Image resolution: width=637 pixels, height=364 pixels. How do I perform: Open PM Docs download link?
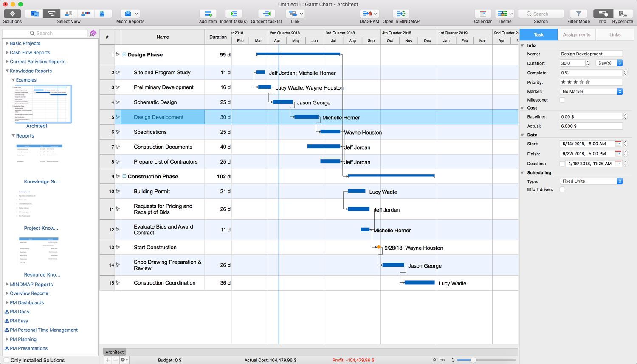pyautogui.click(x=19, y=312)
